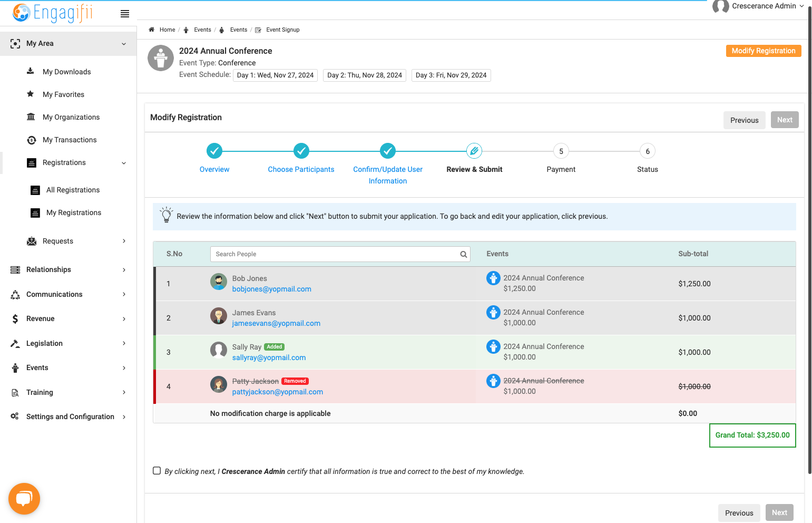Click the Search People input field
This screenshot has height=523, width=812.
click(340, 254)
